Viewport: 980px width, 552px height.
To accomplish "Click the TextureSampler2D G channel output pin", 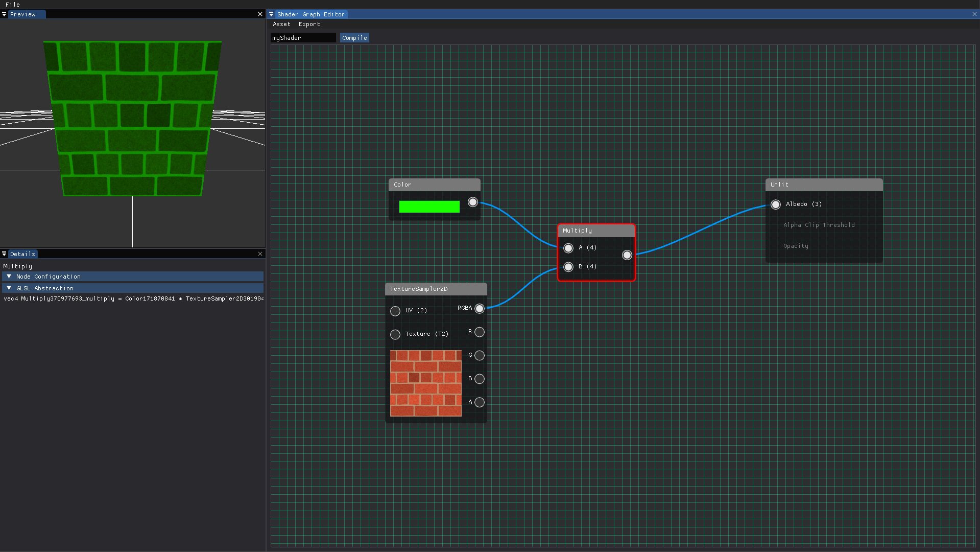I will pyautogui.click(x=480, y=356).
